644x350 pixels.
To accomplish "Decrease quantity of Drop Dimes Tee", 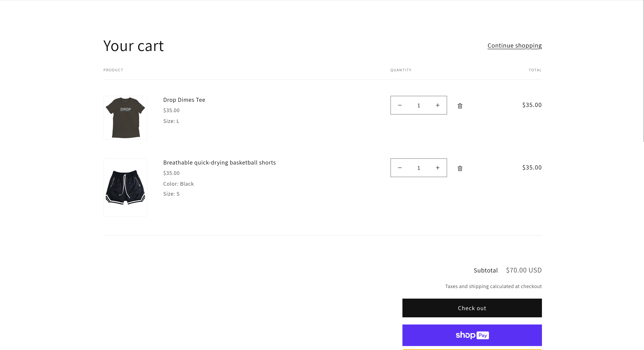I will click(x=400, y=105).
